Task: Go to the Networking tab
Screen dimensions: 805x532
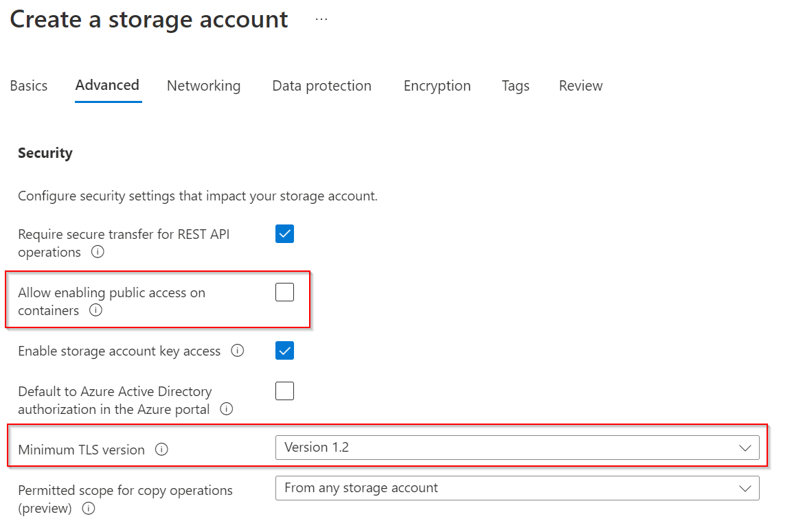Action: point(203,86)
